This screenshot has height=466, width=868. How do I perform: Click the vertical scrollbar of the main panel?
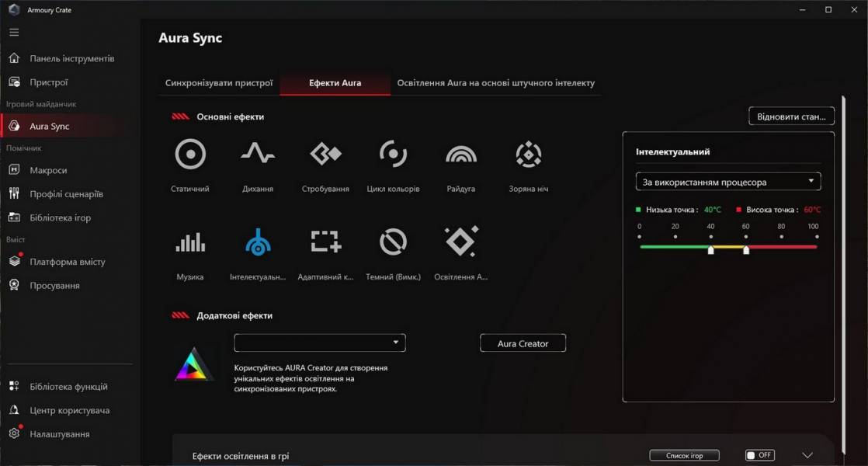844,274
